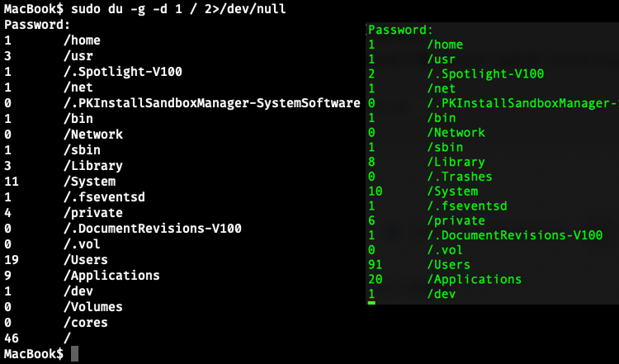Click the white /.PKInstallSandboxManager-SystemSoftware path
Viewport: 619px width, 364px height.
(211, 103)
